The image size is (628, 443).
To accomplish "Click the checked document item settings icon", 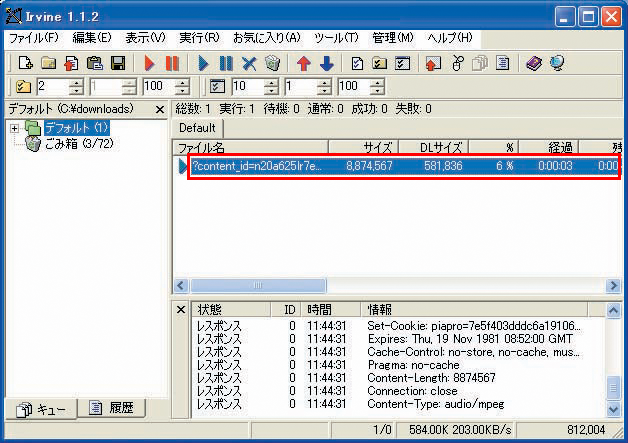I will tap(356, 63).
